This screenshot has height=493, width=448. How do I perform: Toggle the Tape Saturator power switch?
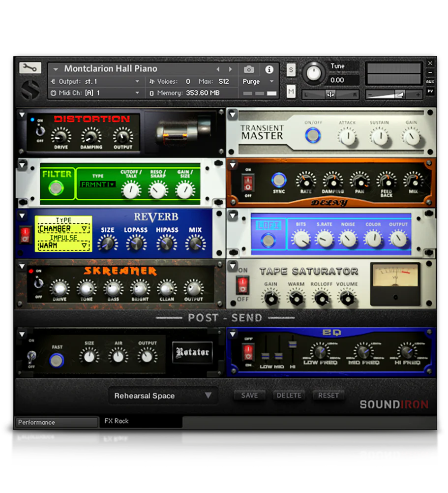pos(242,284)
